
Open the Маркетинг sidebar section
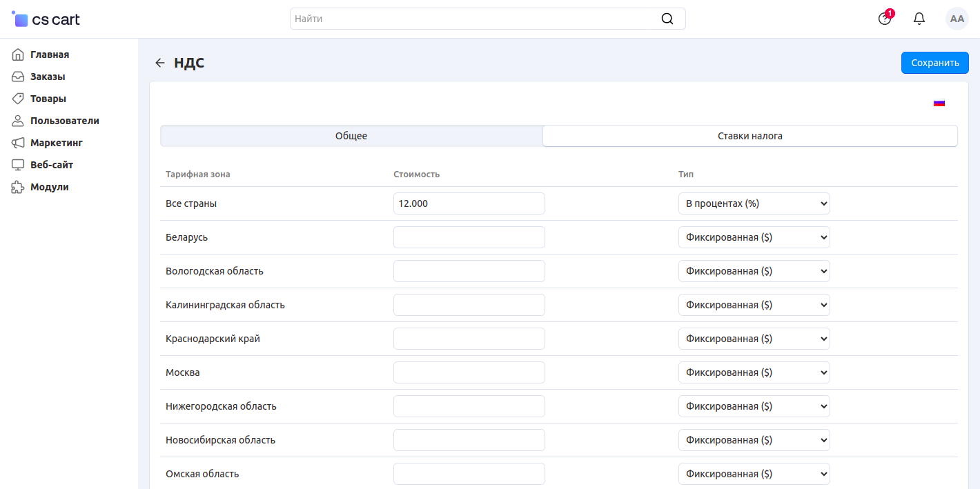[56, 143]
